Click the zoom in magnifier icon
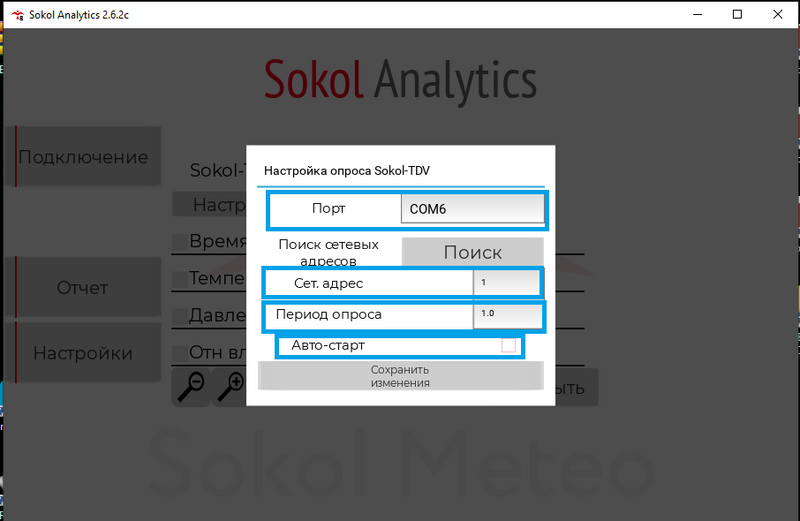800x521 pixels. [x=230, y=388]
